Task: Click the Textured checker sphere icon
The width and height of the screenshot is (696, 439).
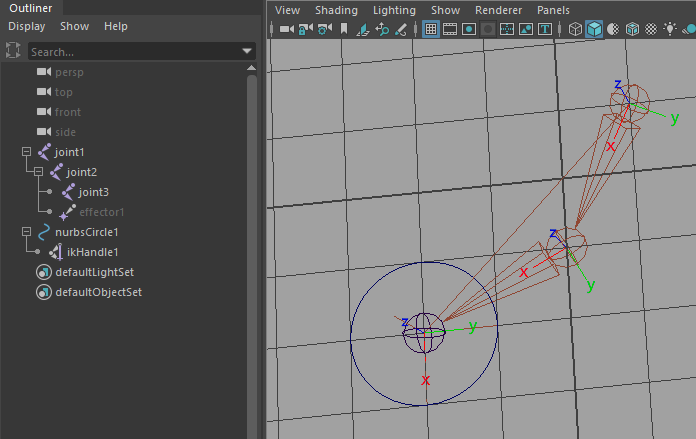Action: pyautogui.click(x=651, y=29)
